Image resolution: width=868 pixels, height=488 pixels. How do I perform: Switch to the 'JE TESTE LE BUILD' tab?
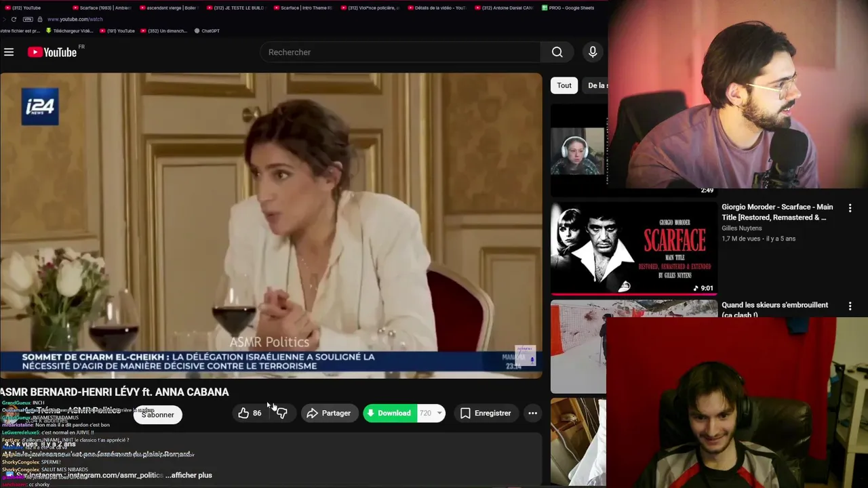click(x=235, y=7)
